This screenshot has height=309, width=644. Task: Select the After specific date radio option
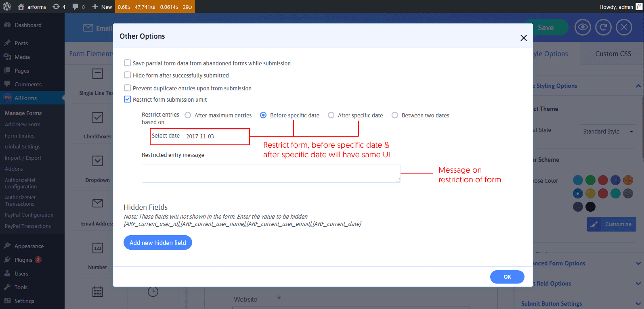tap(331, 115)
